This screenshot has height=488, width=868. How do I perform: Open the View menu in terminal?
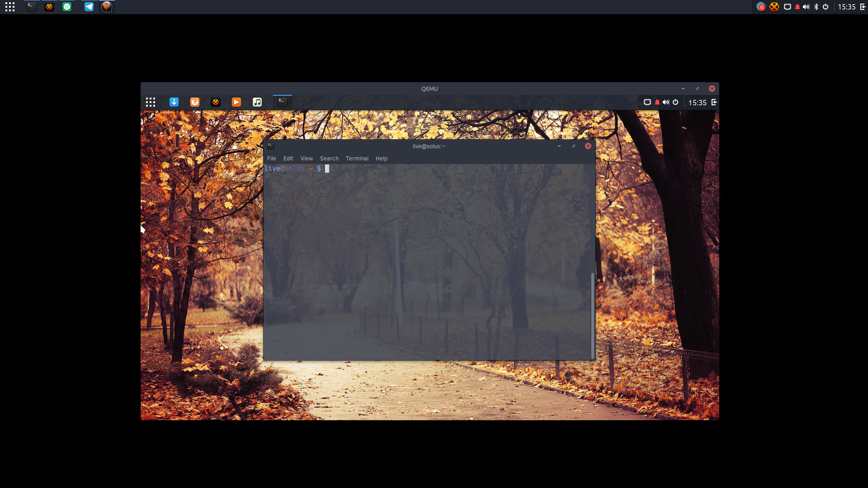tap(307, 159)
